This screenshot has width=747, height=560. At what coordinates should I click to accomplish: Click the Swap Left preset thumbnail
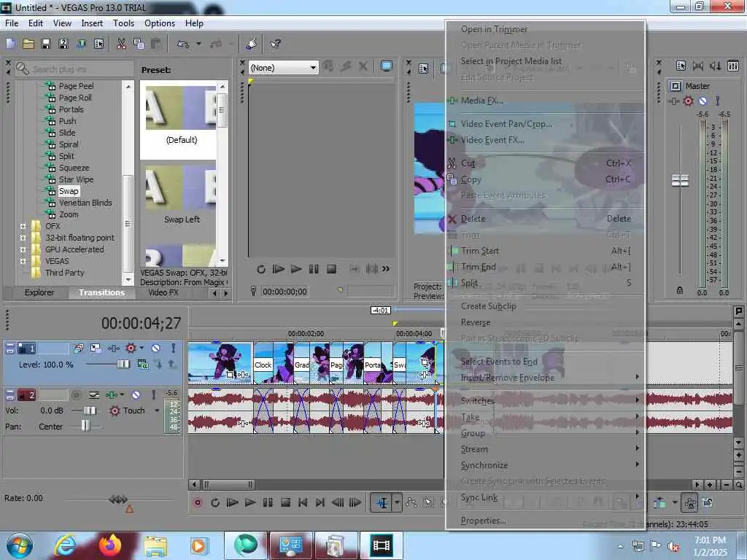(181, 187)
